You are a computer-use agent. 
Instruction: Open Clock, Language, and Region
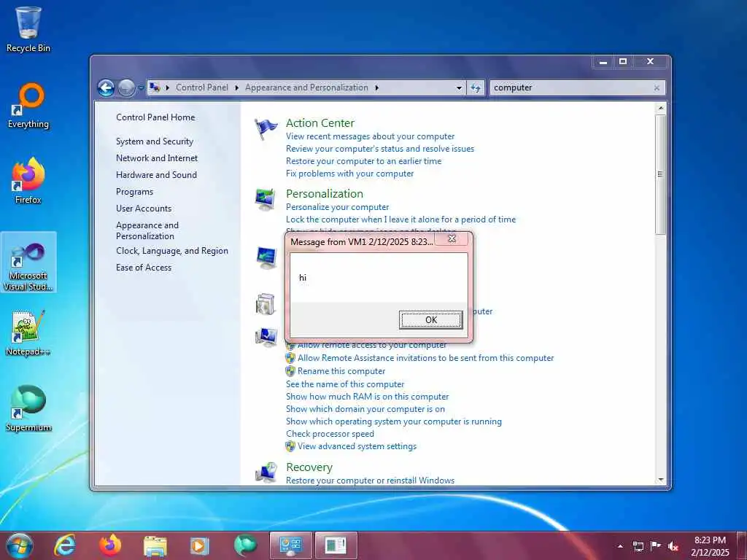(x=172, y=251)
